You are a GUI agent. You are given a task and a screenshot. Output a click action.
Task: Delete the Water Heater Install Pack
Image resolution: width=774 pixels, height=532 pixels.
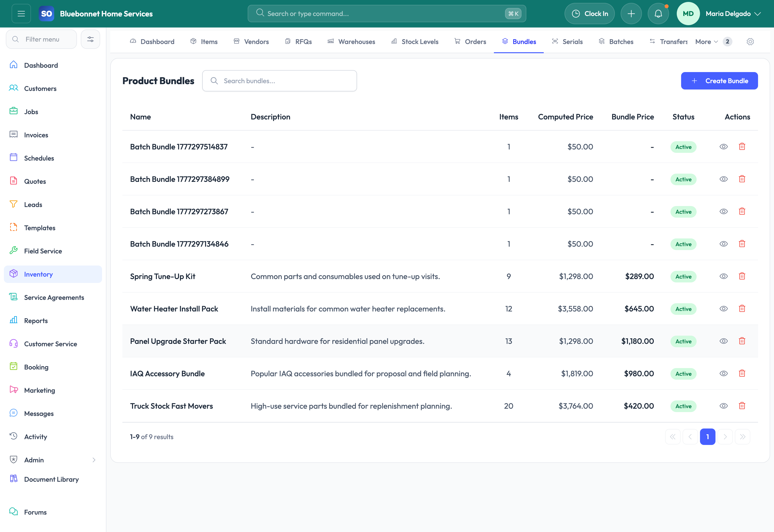coord(742,309)
